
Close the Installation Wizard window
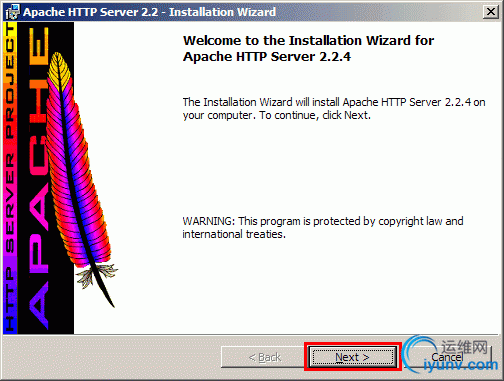[x=491, y=12]
